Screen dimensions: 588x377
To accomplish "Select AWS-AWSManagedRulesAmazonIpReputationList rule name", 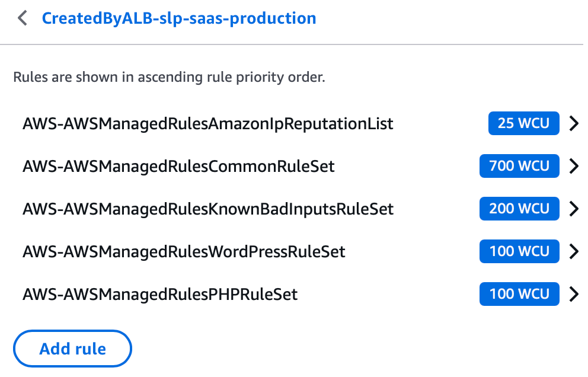I will click(x=207, y=124).
